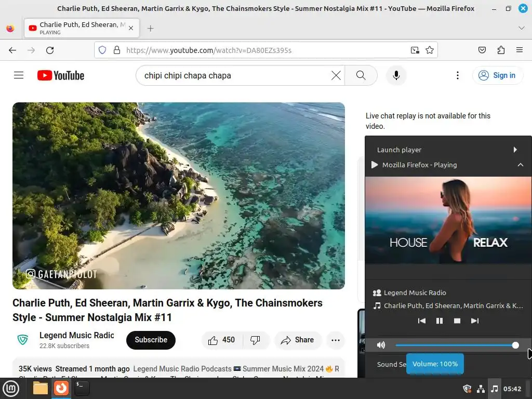Open the update manager shield tray icon

click(x=467, y=389)
